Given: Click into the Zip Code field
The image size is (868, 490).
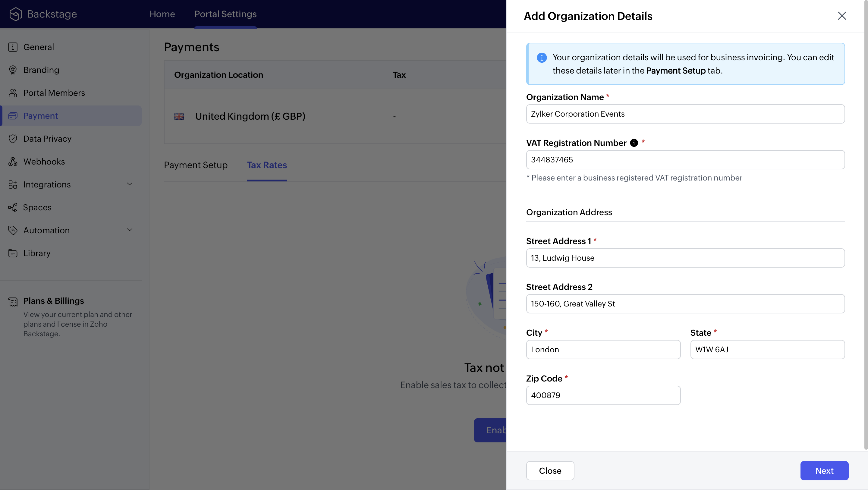Looking at the screenshot, I should [603, 395].
